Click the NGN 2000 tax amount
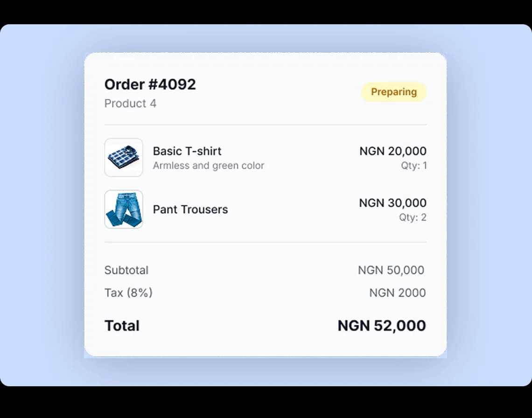The height and width of the screenshot is (418, 532). [397, 293]
